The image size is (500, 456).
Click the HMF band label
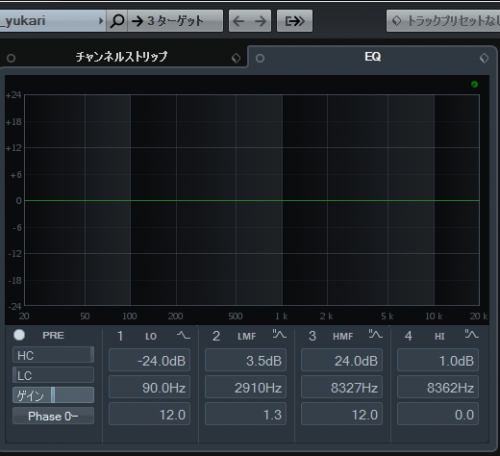[343, 336]
